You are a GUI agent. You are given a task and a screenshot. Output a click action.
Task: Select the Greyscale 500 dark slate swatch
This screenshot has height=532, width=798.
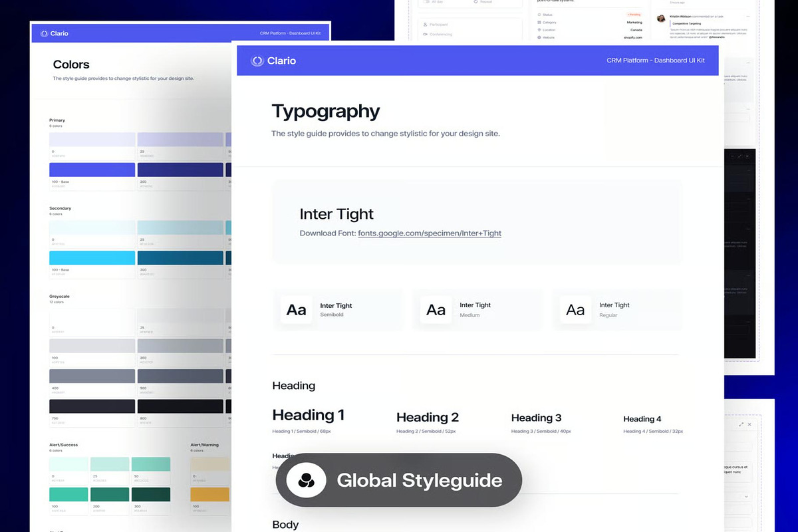(x=180, y=376)
